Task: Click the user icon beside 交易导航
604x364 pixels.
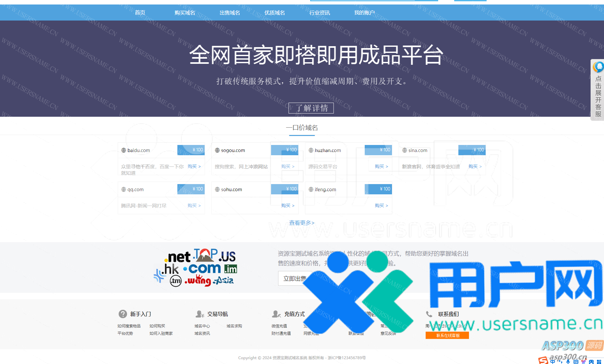Action: tap(200, 314)
